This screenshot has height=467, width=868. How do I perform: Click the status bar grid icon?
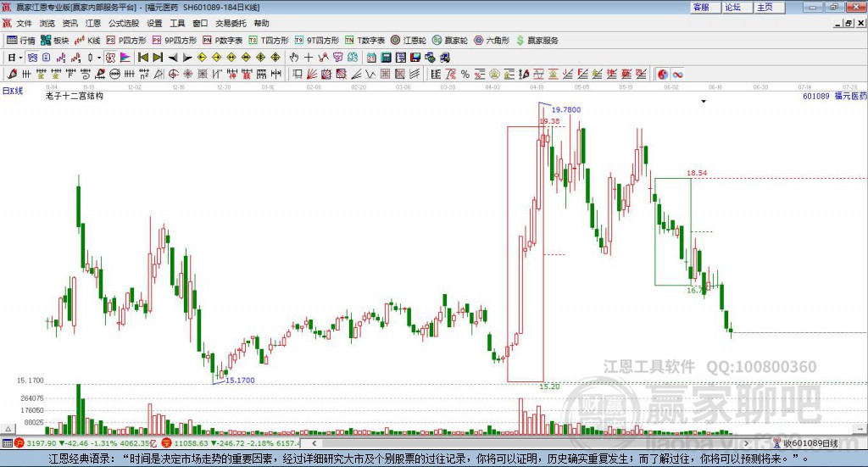coord(7,443)
